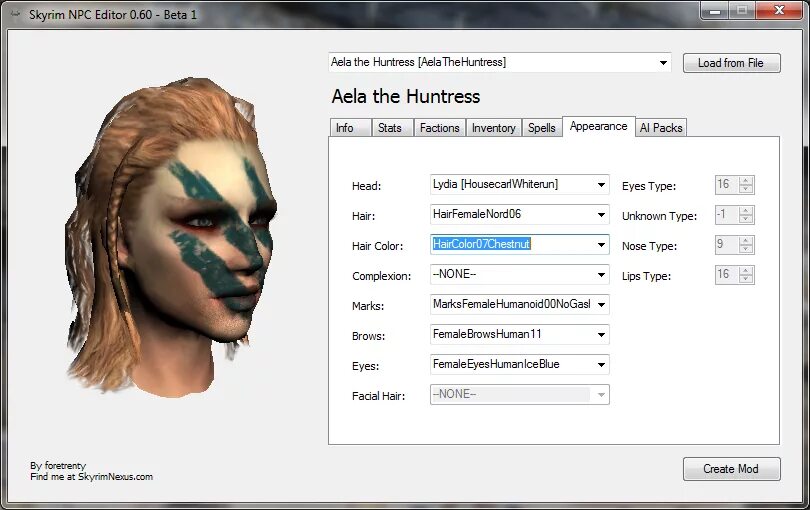Open the Marks dropdown list
The image size is (810, 510).
(601, 305)
